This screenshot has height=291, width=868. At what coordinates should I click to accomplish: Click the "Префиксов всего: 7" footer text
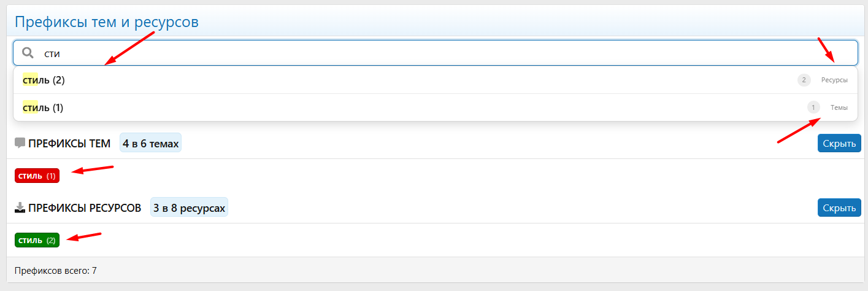[56, 270]
